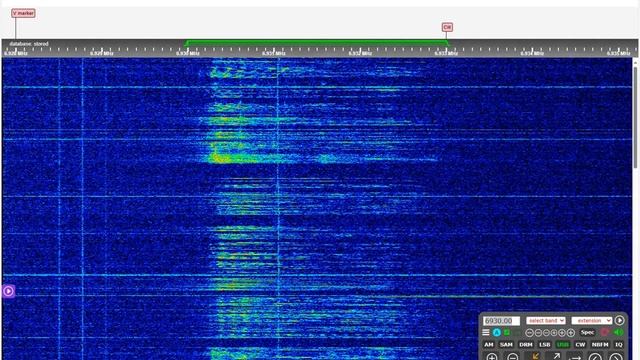
Task: Click the sixth circular plus frequency step
Action: point(571,333)
